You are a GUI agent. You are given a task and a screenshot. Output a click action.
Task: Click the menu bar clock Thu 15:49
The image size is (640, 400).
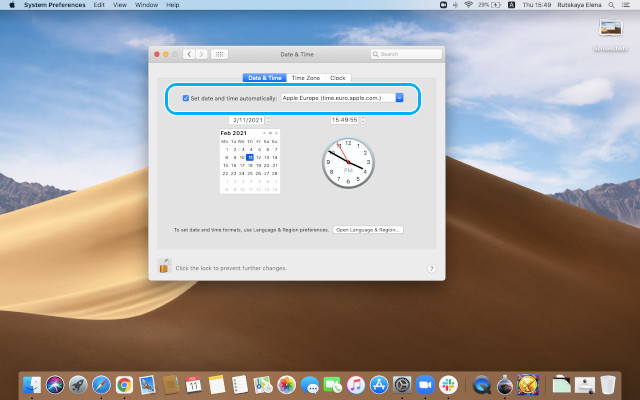click(537, 5)
